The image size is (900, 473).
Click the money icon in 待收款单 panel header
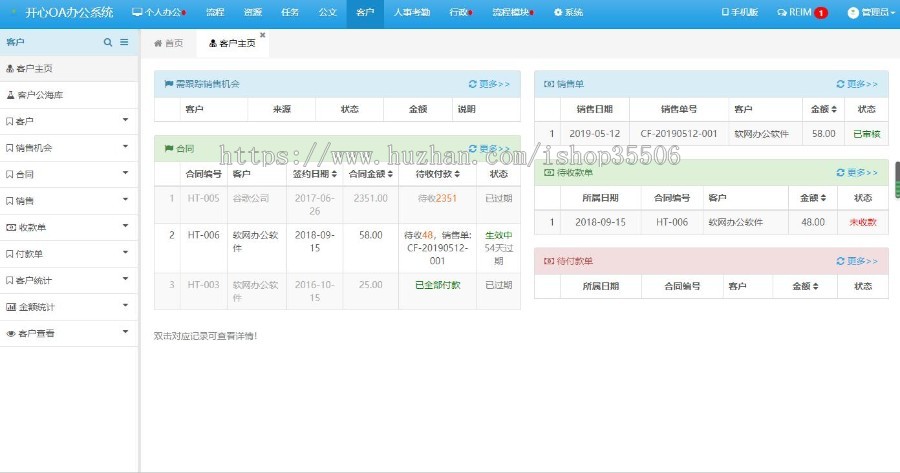pos(549,172)
